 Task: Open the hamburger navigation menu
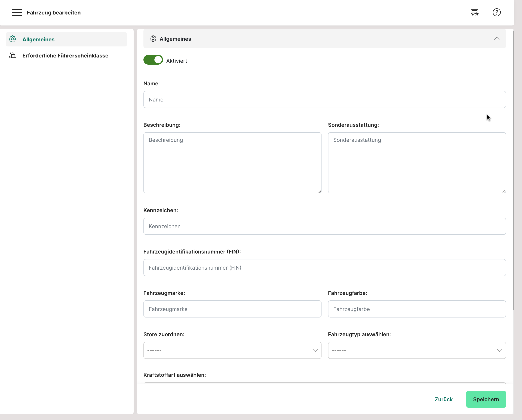(17, 12)
